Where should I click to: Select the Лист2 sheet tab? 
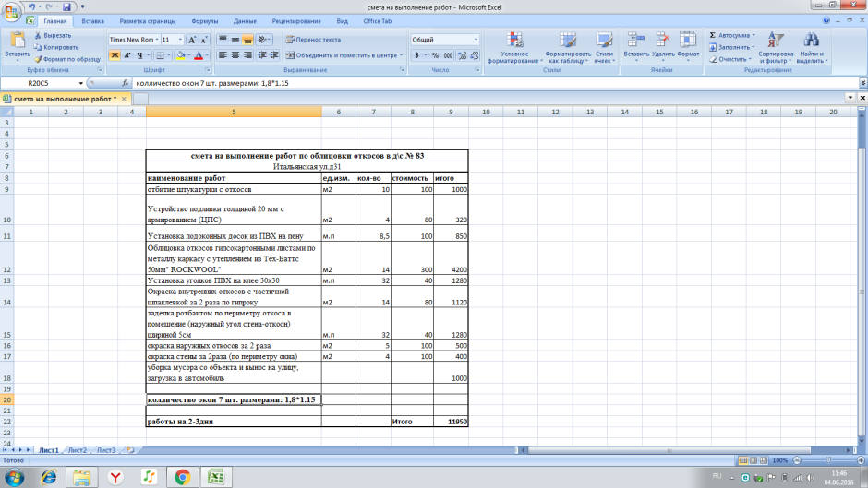(x=78, y=450)
